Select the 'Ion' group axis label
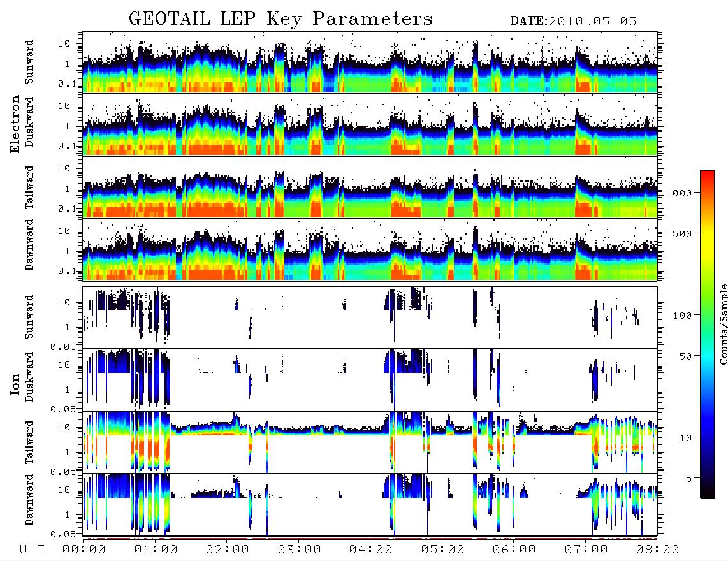The image size is (728, 561). click(x=15, y=384)
